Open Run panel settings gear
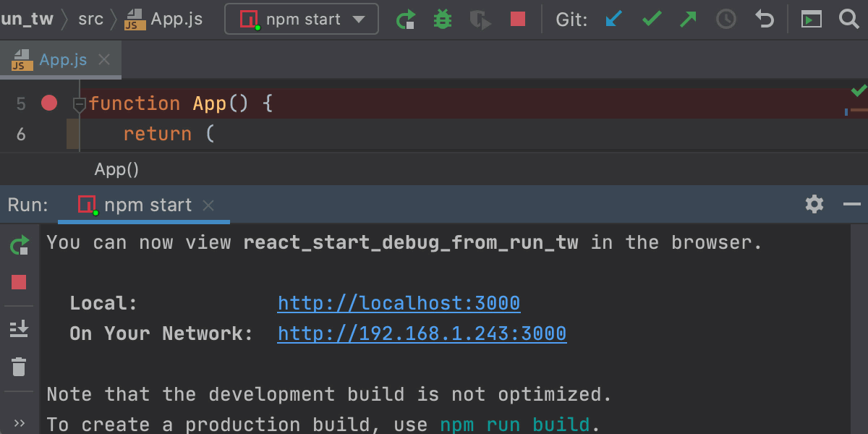Image resolution: width=868 pixels, height=434 pixels. [814, 204]
